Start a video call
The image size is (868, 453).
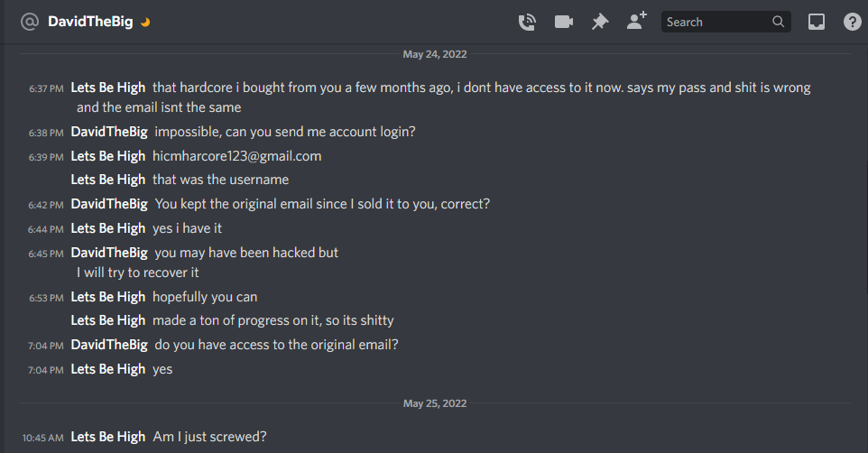pyautogui.click(x=564, y=22)
